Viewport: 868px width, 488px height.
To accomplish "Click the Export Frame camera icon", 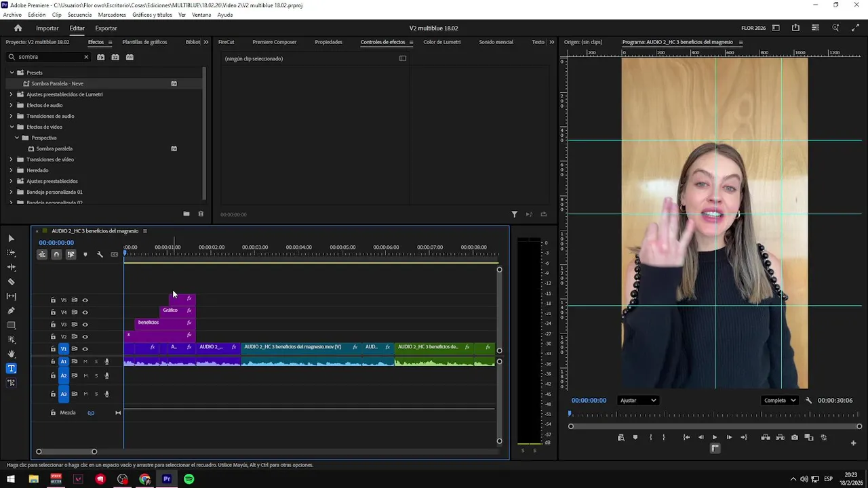I will click(795, 437).
